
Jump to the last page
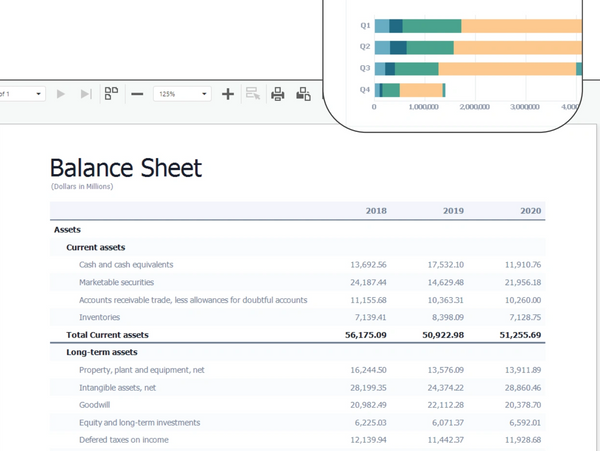pos(86,94)
